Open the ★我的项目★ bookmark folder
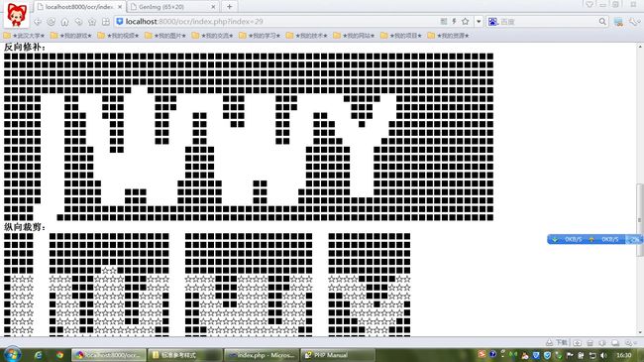Image resolution: width=644 pixels, height=362 pixels. (x=401, y=36)
